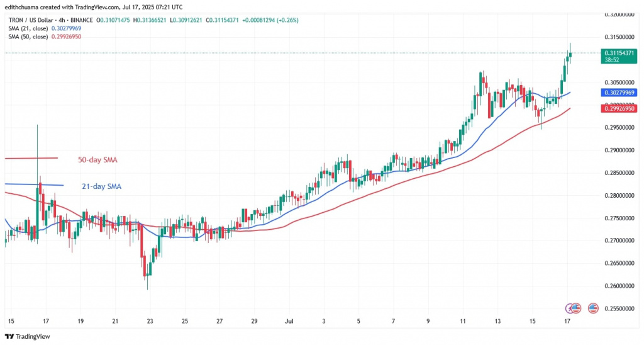
Task: Click date 11 on the time axis
Action: click(463, 321)
